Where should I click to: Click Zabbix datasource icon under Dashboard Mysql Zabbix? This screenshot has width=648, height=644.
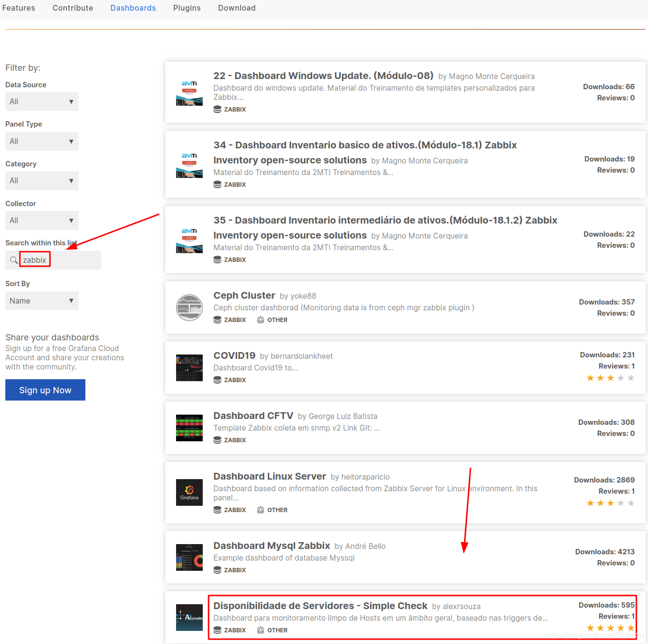click(217, 570)
